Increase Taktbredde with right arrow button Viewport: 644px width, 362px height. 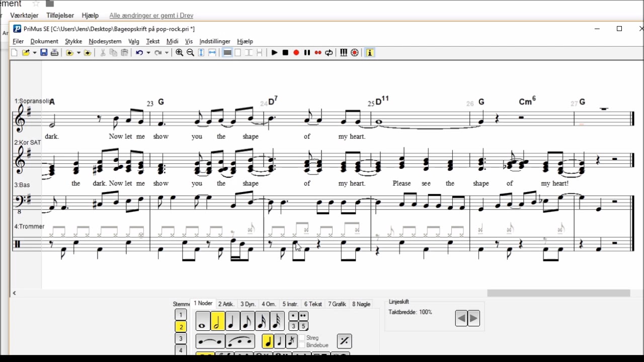(474, 318)
